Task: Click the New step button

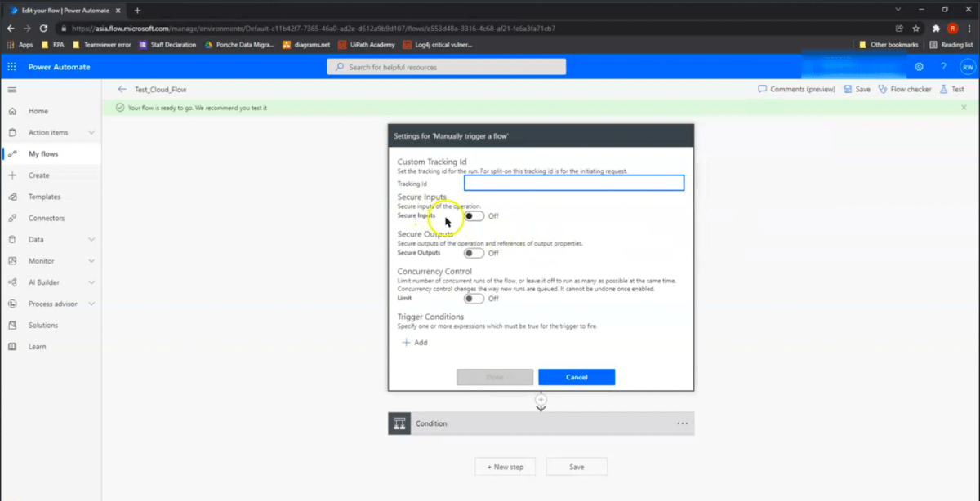Action: tap(505, 467)
